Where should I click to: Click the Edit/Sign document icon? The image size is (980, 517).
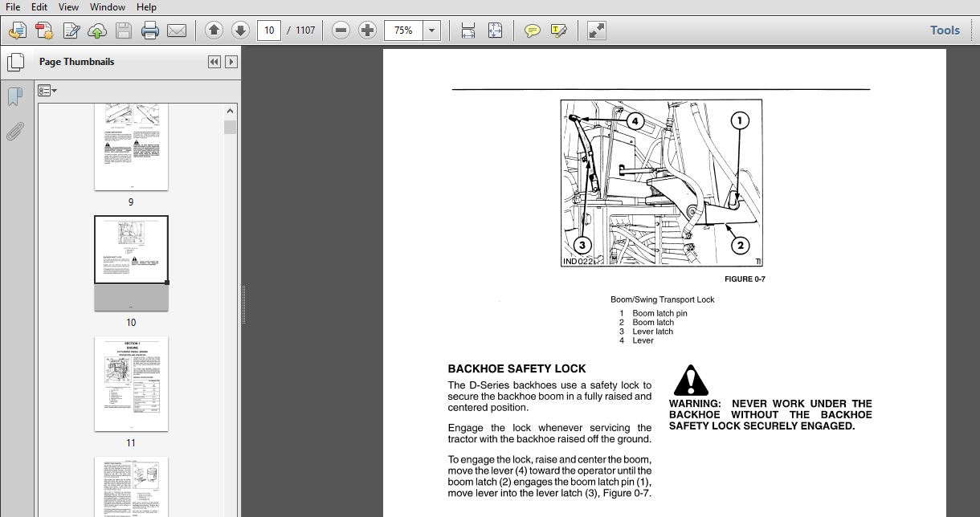(x=71, y=31)
